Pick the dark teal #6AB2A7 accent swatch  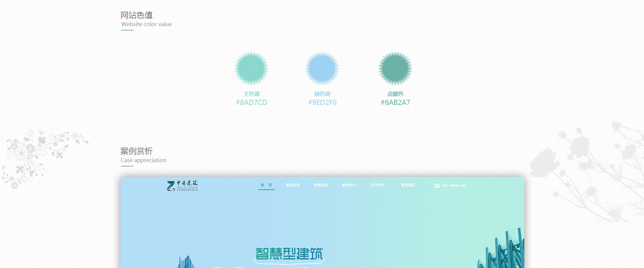[x=395, y=68]
